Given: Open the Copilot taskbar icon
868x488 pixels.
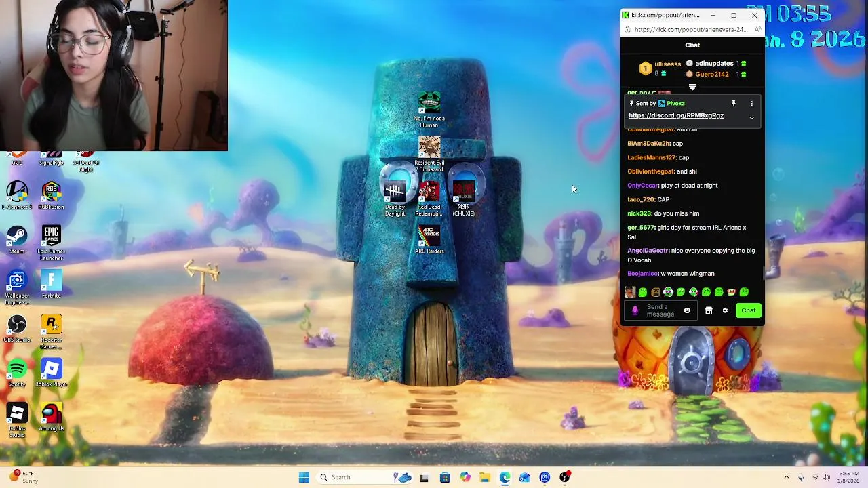Looking at the screenshot, I should click(x=465, y=477).
